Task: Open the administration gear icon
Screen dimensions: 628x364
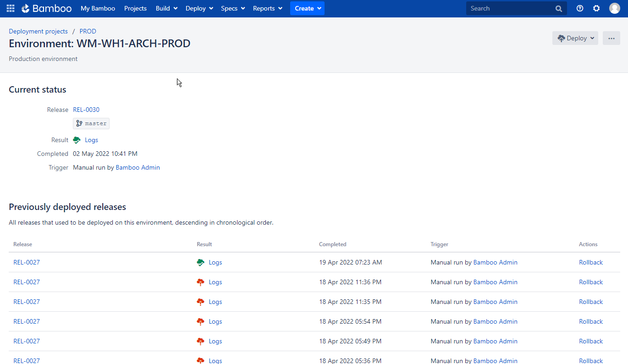Action: pos(596,8)
